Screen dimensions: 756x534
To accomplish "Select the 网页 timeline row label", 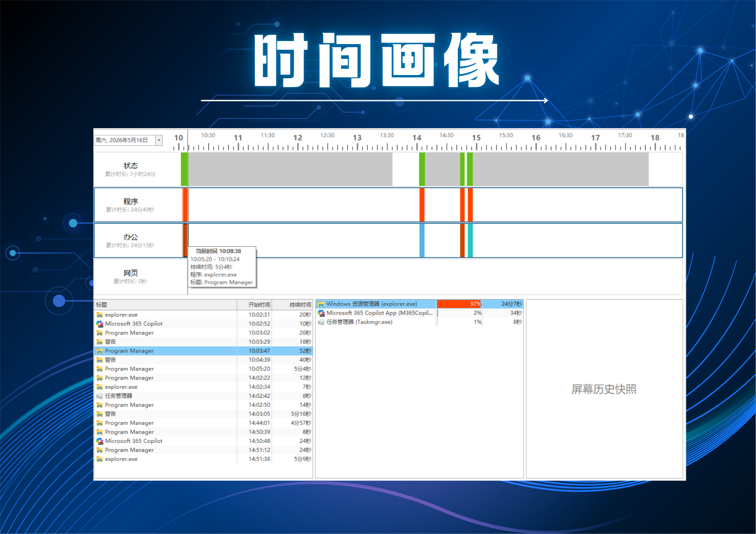I will [131, 273].
